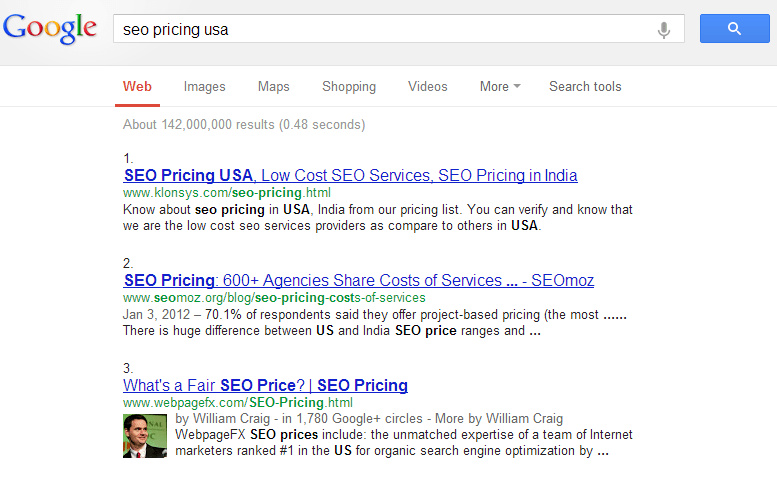Image resolution: width=777 pixels, height=485 pixels.
Task: Switch to the Videos tab
Action: 427,86
